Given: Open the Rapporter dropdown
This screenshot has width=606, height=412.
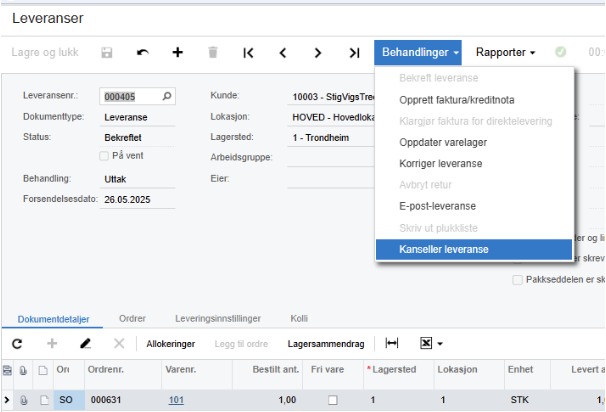Looking at the screenshot, I should [505, 52].
